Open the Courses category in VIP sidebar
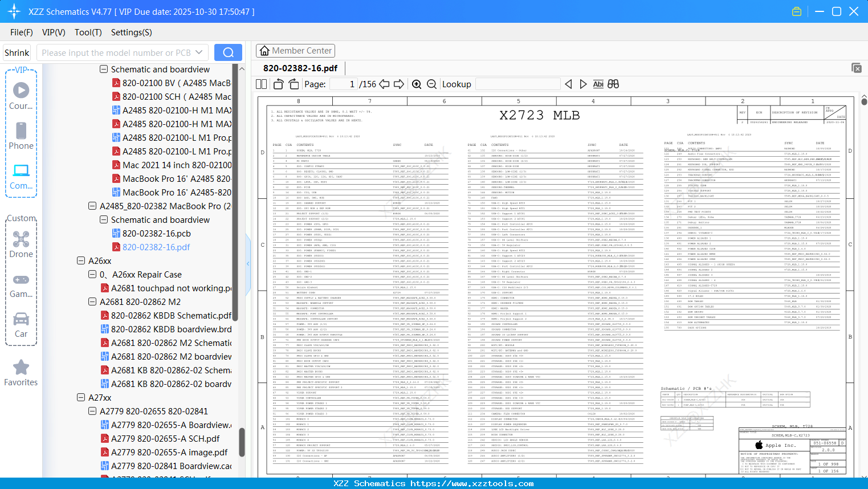Viewport: 868px width, 489px height. 21,96
